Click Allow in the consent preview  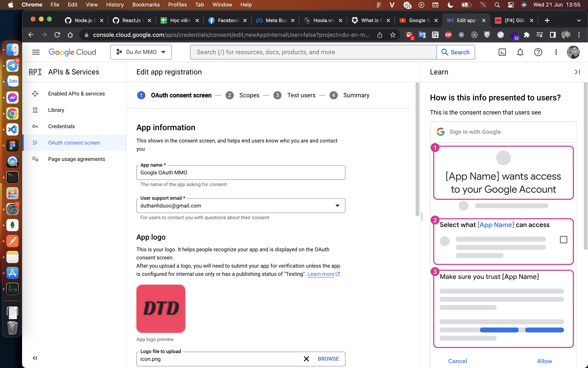point(545,361)
